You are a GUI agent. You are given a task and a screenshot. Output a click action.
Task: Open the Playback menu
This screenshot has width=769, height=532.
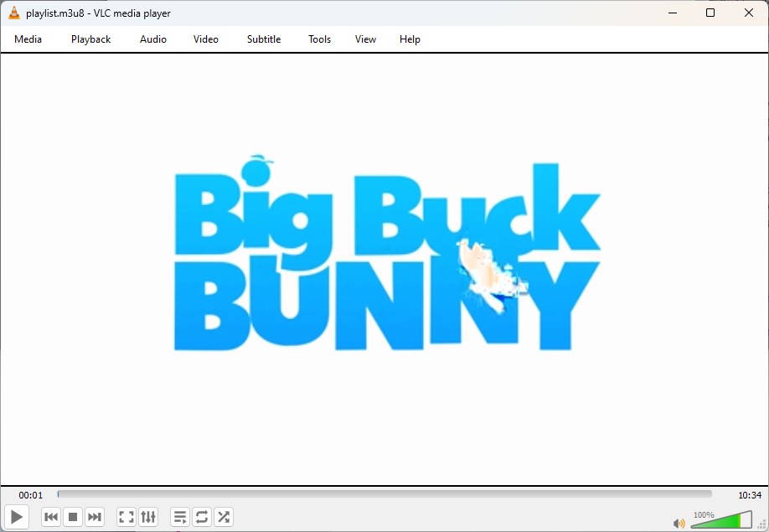(x=90, y=39)
